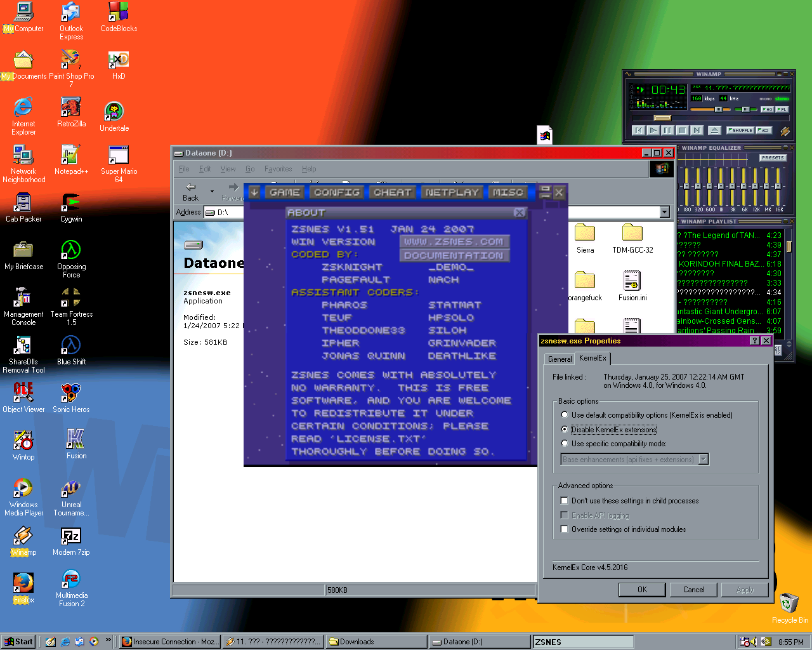Open the ZSNES CONFIG menu
The height and width of the screenshot is (650, 812).
[337, 192]
